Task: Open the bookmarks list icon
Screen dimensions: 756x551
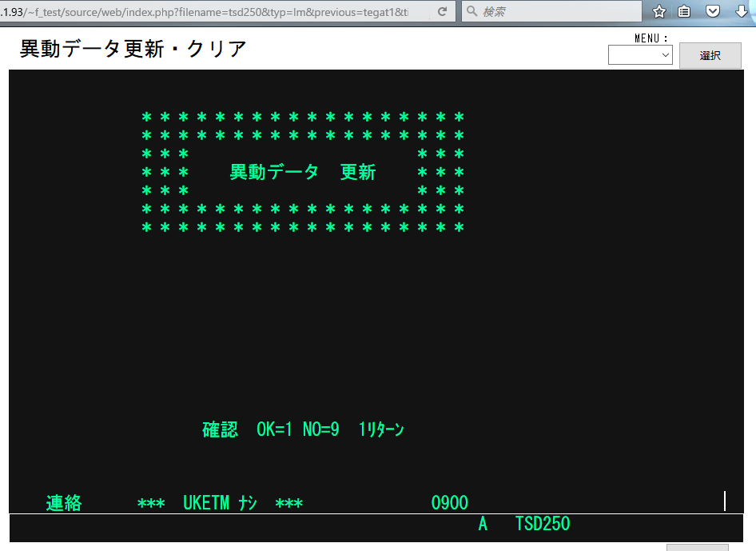Action: point(685,11)
